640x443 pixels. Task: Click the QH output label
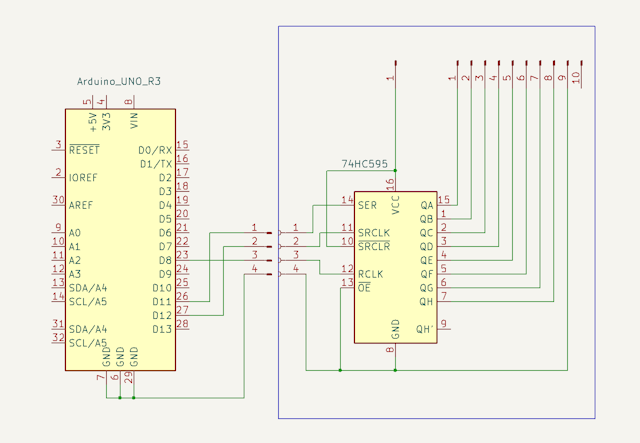427,302
